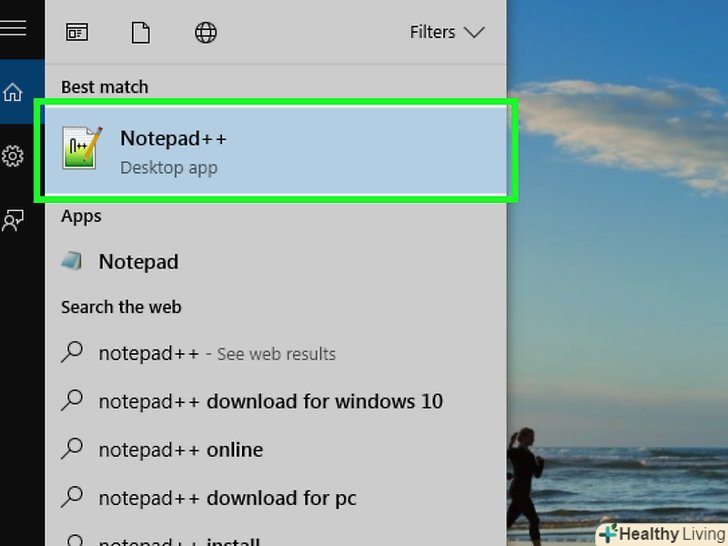This screenshot has width=728, height=546.
Task: Launch Notepad++ desktop app result
Action: (276, 150)
